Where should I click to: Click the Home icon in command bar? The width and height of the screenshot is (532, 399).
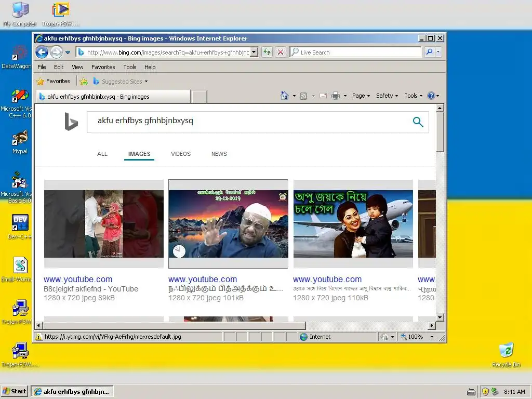284,96
